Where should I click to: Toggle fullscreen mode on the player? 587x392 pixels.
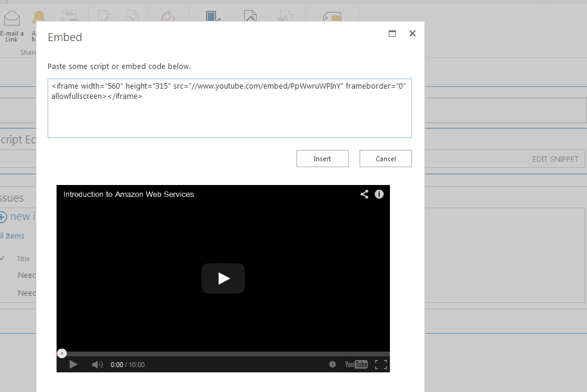tap(380, 364)
